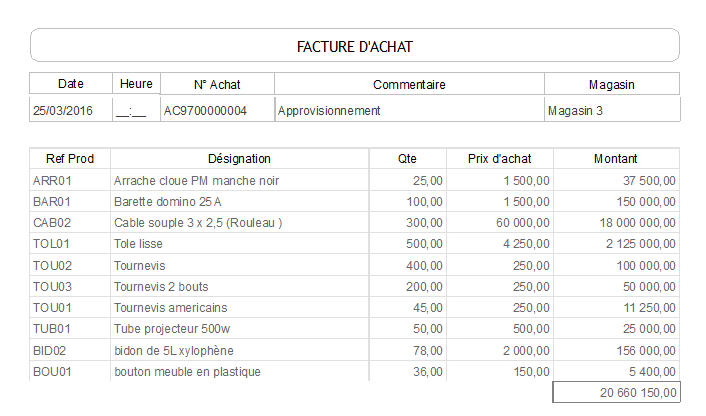Screen dimensions: 706x416
Task: Click the Tournevis americains designation cell
Action: click(x=239, y=308)
